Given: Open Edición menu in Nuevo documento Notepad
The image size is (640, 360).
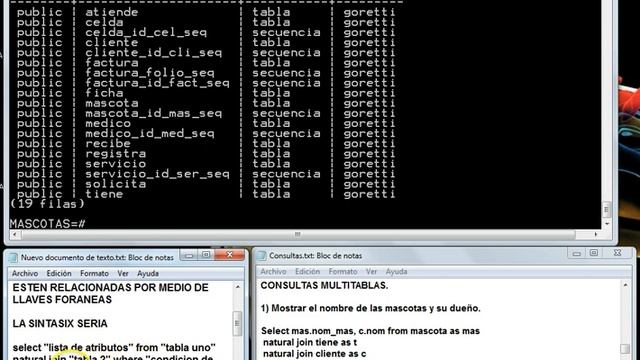Looking at the screenshot, I should [x=59, y=273].
